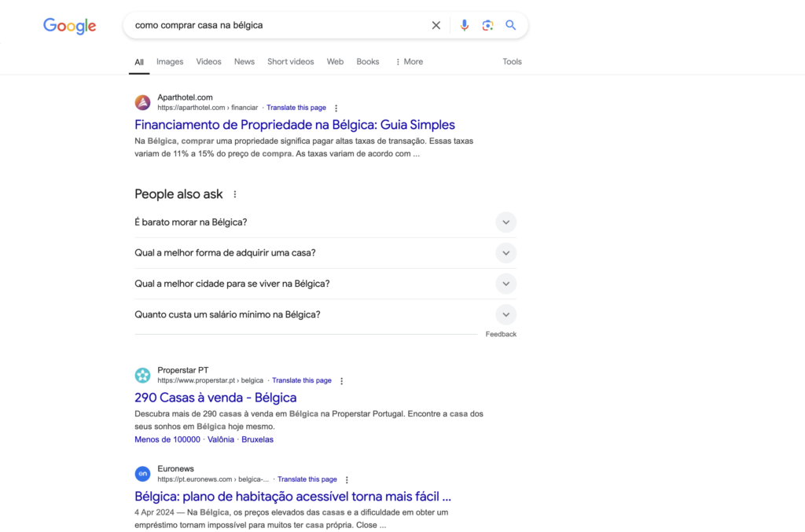Click the aparthotel.com › financiar URL

click(208, 108)
